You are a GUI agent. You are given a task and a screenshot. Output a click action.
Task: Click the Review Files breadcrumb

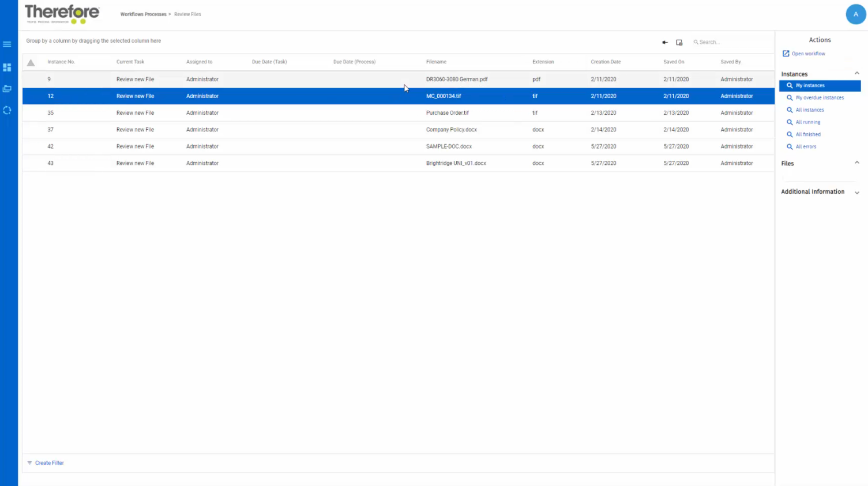(x=187, y=14)
